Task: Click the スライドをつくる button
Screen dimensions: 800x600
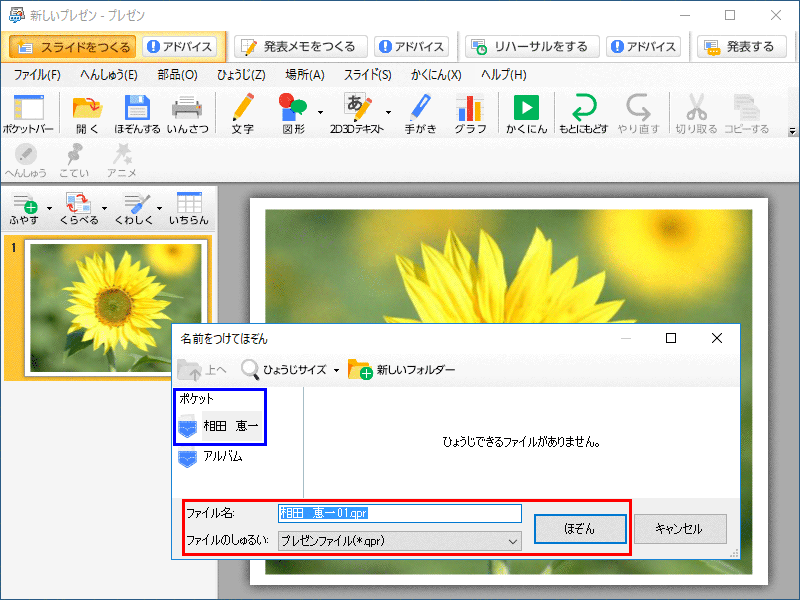Action: click(72, 47)
